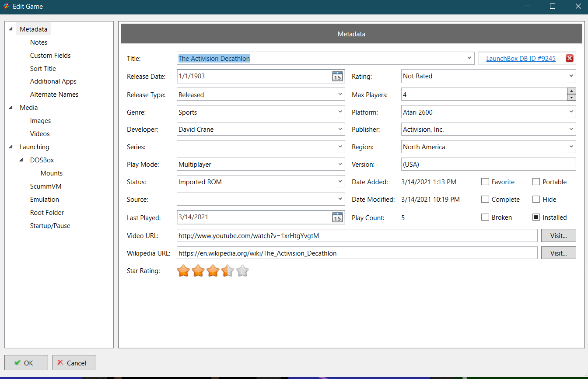Collapse the Metadata tree node
Viewport: 588px width, 379px height.
10,29
